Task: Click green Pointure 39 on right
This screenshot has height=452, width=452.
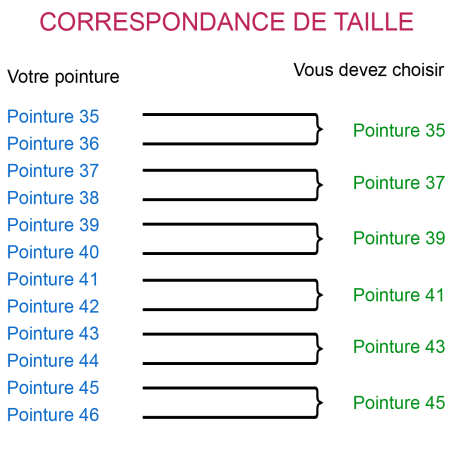Action: (x=399, y=238)
